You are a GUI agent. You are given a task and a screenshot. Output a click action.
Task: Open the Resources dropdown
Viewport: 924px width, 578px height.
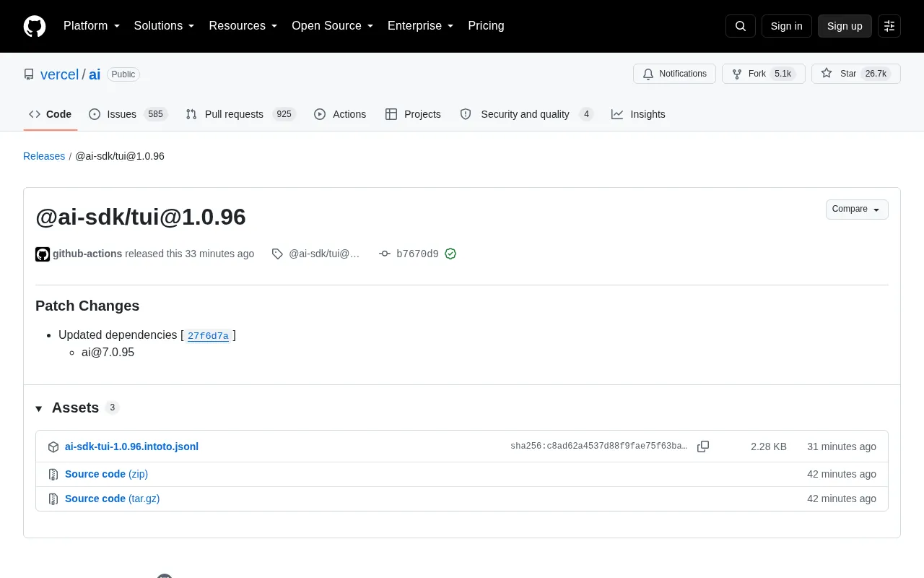click(x=243, y=26)
